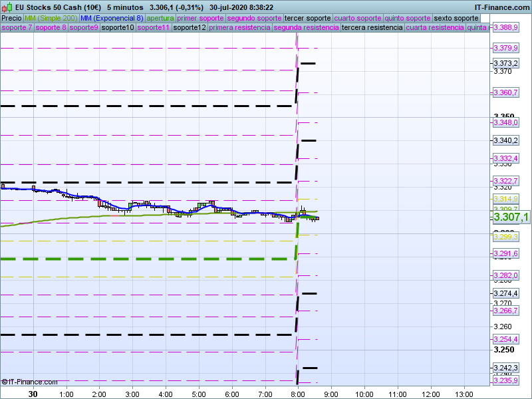The image size is (532, 399).
Task: Click the 3.291,6 green support price tag
Action: pyautogui.click(x=505, y=254)
